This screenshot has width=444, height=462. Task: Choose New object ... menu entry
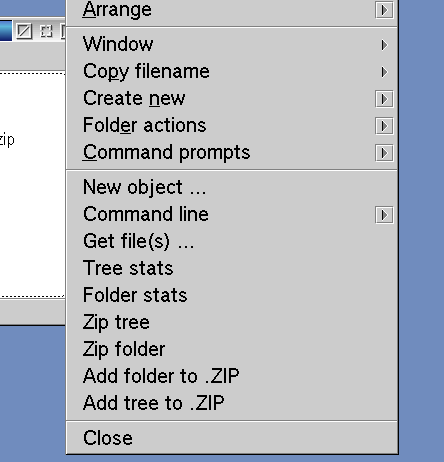[x=232, y=187]
